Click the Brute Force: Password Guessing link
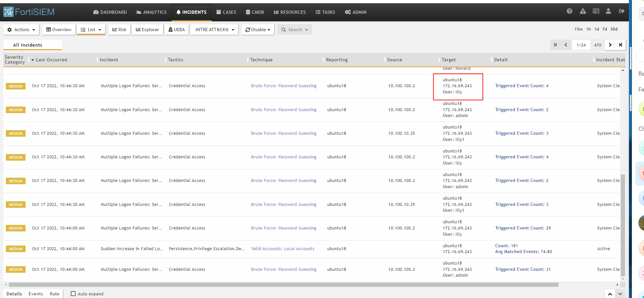The height and width of the screenshot is (298, 644). point(283,86)
